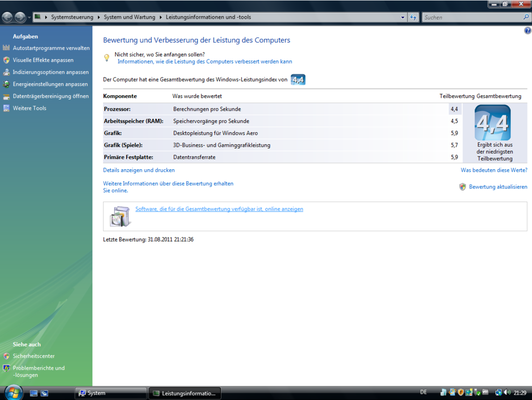Screen dimensions: 532x400
Task: Click the volume speaker tray icon
Action: tap(508, 393)
